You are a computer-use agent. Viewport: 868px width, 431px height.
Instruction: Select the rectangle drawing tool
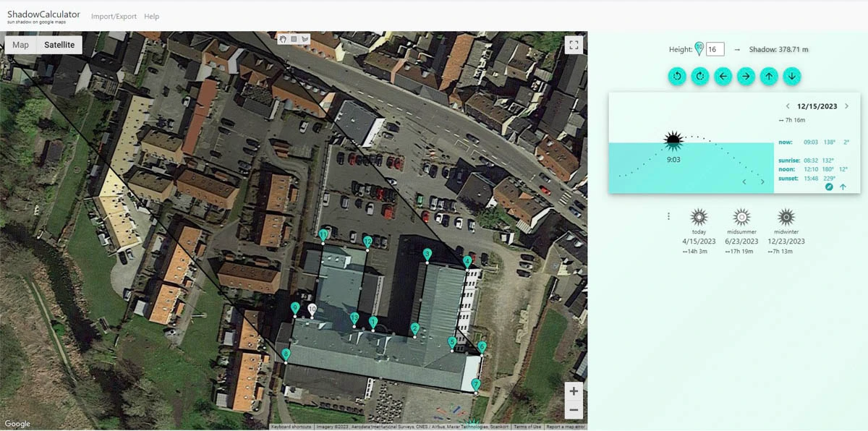(294, 40)
